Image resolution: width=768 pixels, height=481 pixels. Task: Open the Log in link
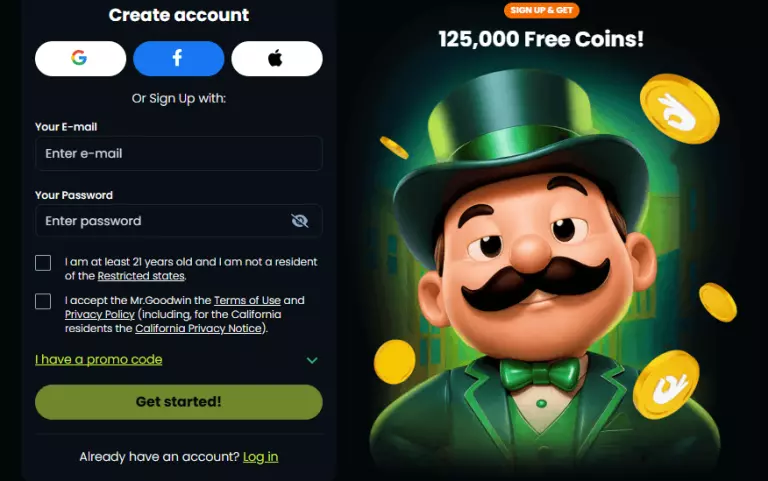[x=261, y=457]
